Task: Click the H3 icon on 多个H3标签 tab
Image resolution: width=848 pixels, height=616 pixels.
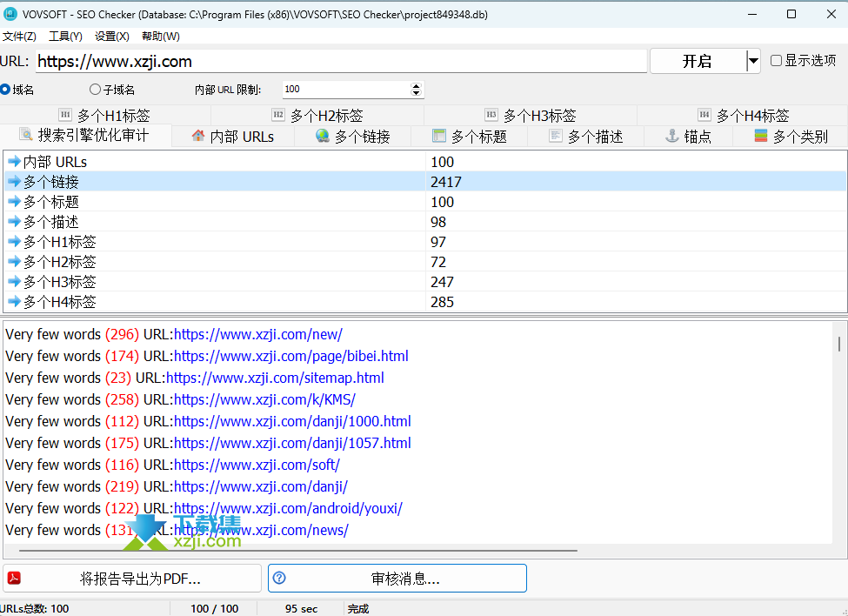Action: pos(491,115)
